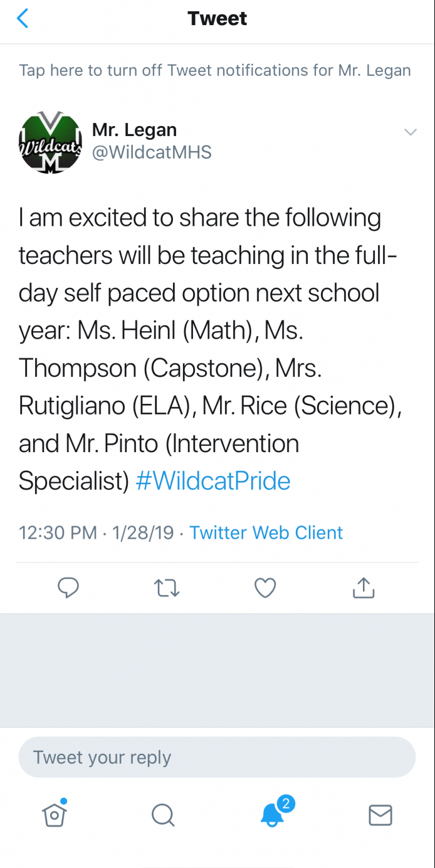Image resolution: width=435 pixels, height=868 pixels.
Task: Turn off Tweet notifications for Mr. Legan
Action: click(x=215, y=70)
